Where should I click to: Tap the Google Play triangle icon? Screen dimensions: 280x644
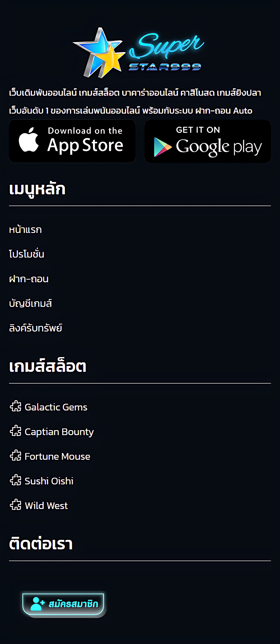coord(162,147)
